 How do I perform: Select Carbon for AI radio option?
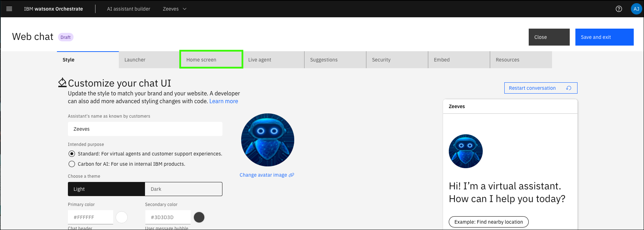(72, 164)
